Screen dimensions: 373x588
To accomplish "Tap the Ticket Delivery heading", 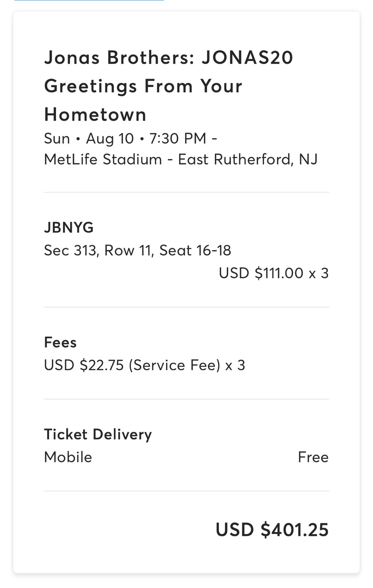I will coord(98,434).
